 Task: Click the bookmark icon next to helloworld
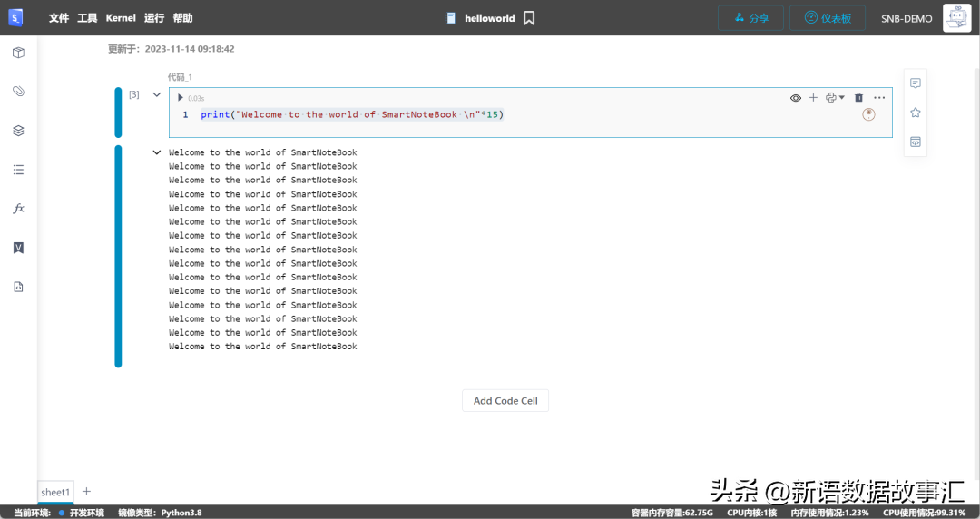point(529,18)
